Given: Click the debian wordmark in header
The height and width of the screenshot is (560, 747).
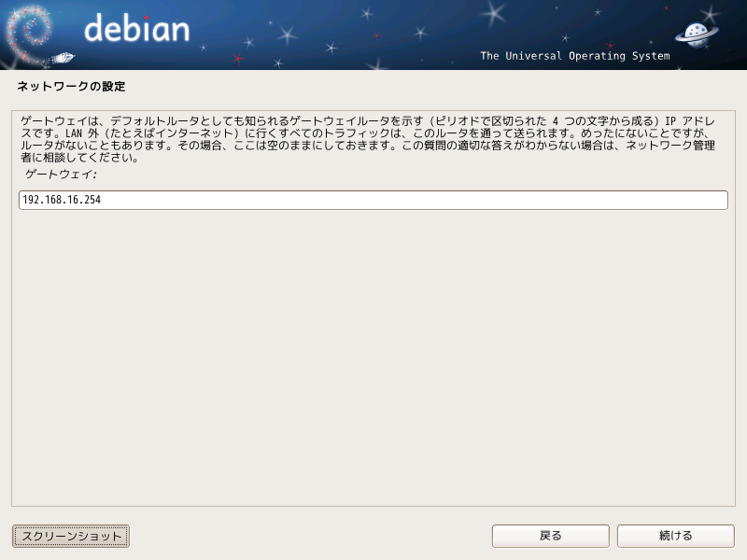Looking at the screenshot, I should tap(136, 28).
